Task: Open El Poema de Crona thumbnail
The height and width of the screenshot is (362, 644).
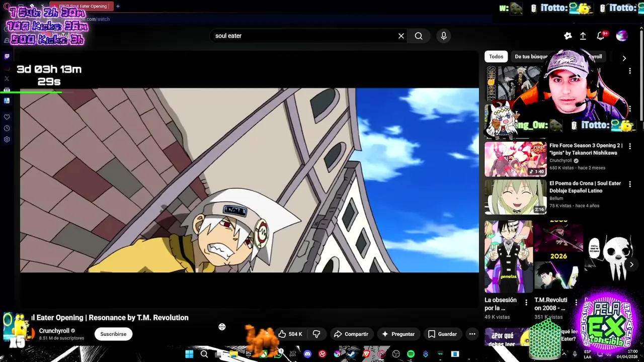Action: coord(515,197)
